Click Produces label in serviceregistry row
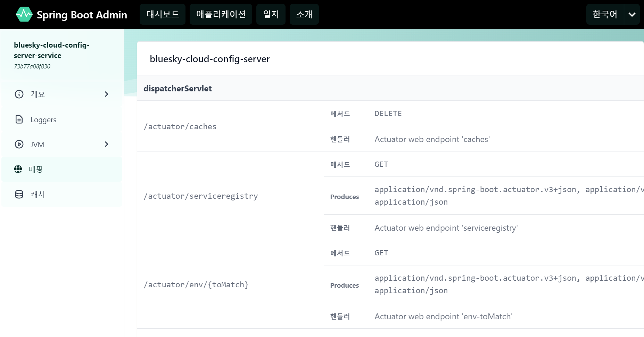The width and height of the screenshot is (644, 337). (x=344, y=197)
